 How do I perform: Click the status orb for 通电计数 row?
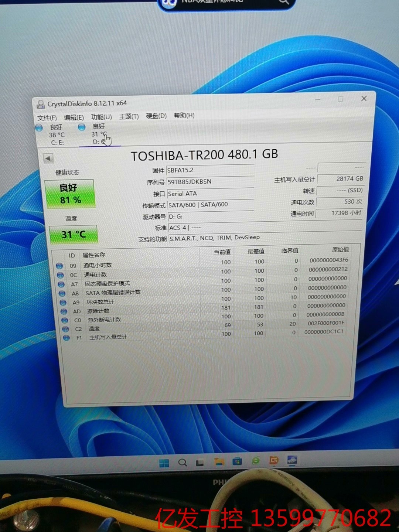coord(60,275)
